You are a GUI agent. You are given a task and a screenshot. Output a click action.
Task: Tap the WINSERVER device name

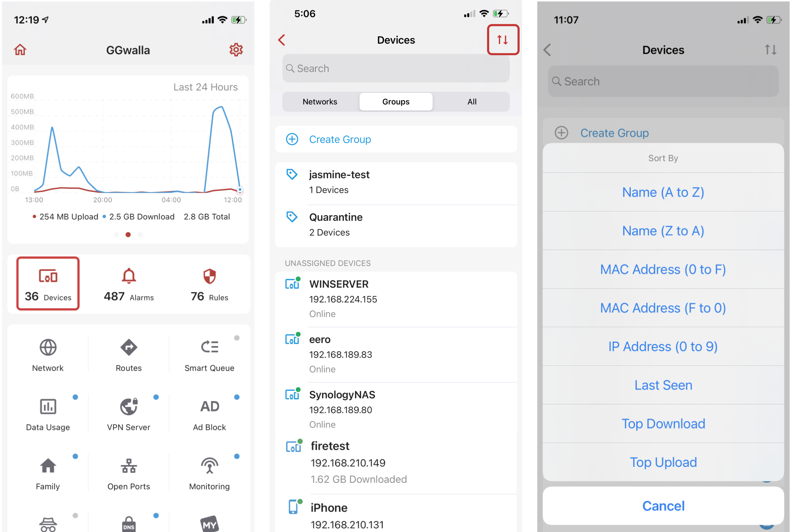[339, 284]
